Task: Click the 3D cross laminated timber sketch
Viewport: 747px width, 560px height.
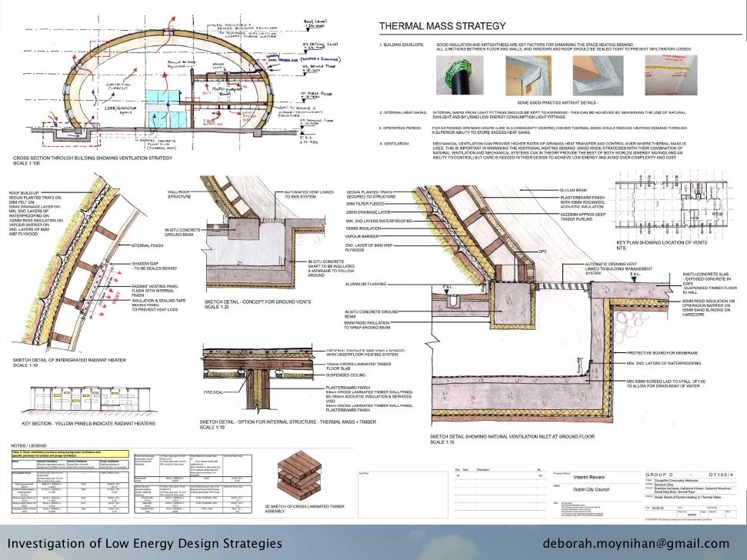Action: (x=298, y=474)
